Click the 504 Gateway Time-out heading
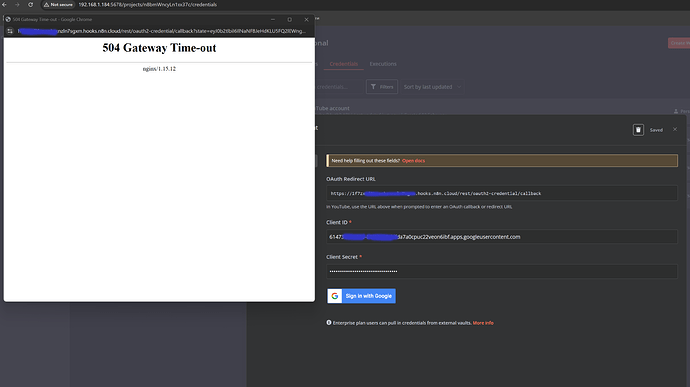 (159, 48)
